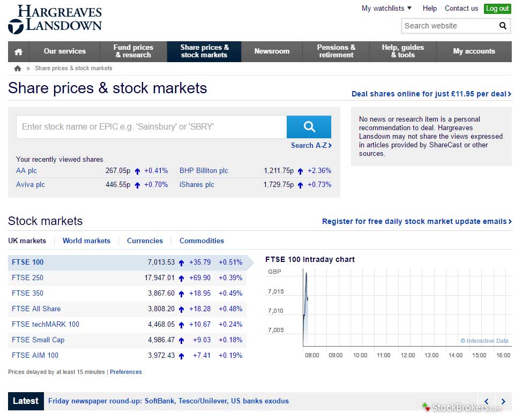The image size is (515, 420).
Task: Open the Help link
Action: pyautogui.click(x=430, y=8)
